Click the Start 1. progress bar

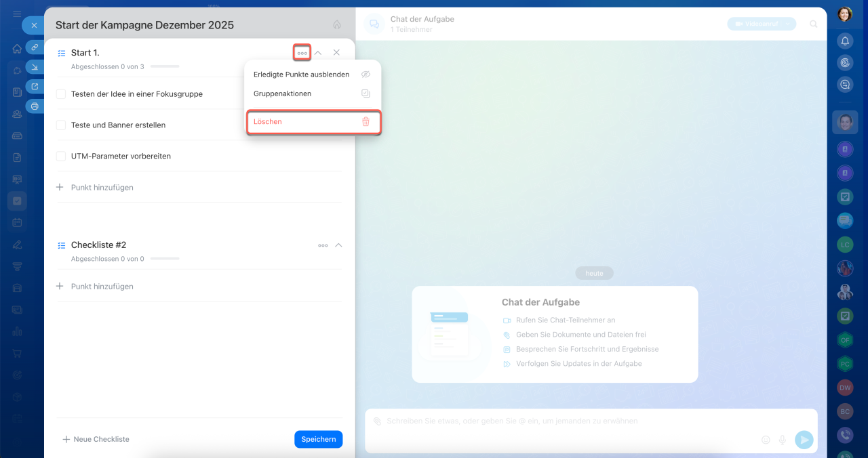click(165, 66)
